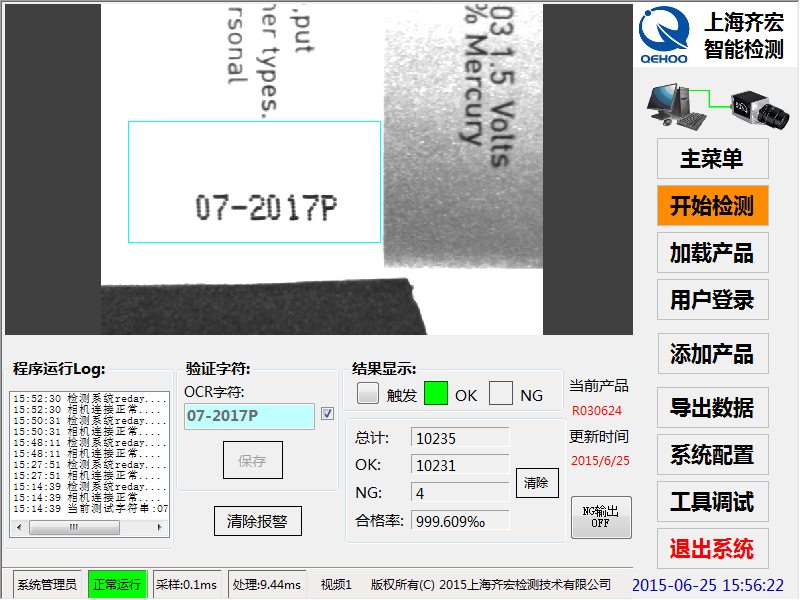The width and height of the screenshot is (800, 600).
Task: Click 加载产品 to load a product
Action: [x=712, y=253]
